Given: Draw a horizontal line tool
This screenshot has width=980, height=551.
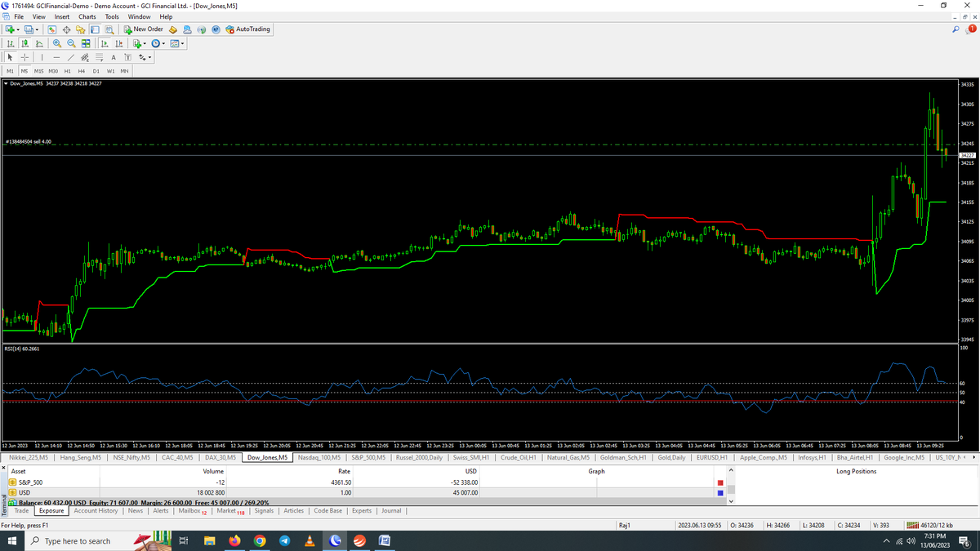Looking at the screenshot, I should pyautogui.click(x=56, y=57).
